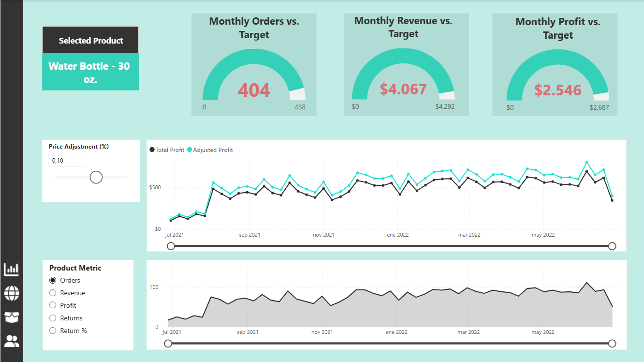Click the Price Adjustment (%) label
The image size is (644, 362).
[x=79, y=146]
